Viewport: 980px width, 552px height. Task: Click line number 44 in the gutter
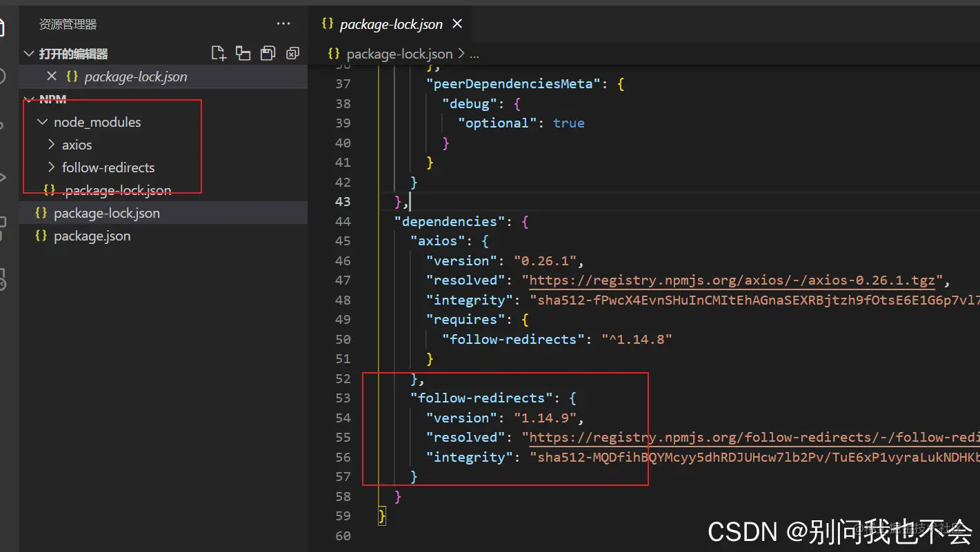pos(343,221)
